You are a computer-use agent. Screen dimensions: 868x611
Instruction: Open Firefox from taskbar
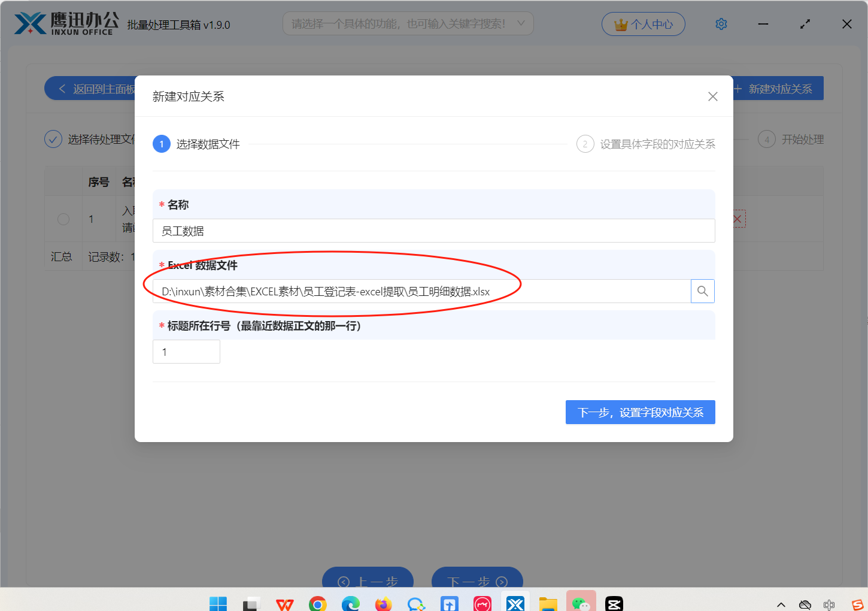click(x=383, y=604)
